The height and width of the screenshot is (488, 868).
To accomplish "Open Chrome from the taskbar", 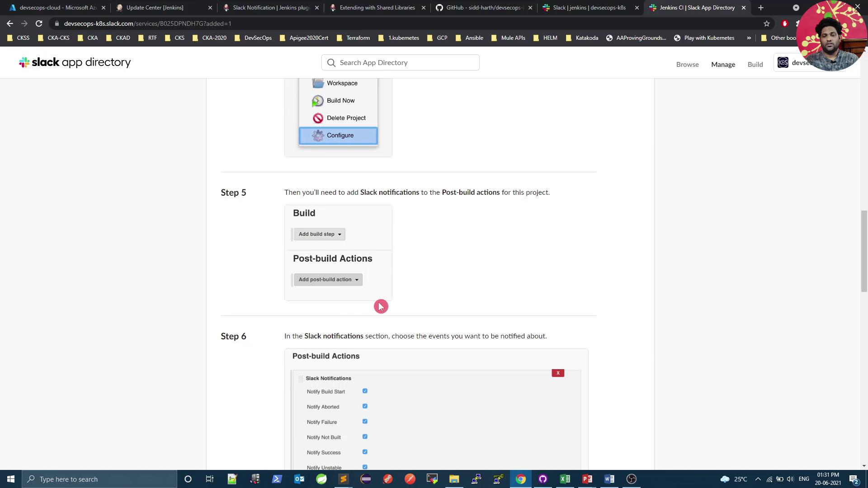I will (520, 479).
